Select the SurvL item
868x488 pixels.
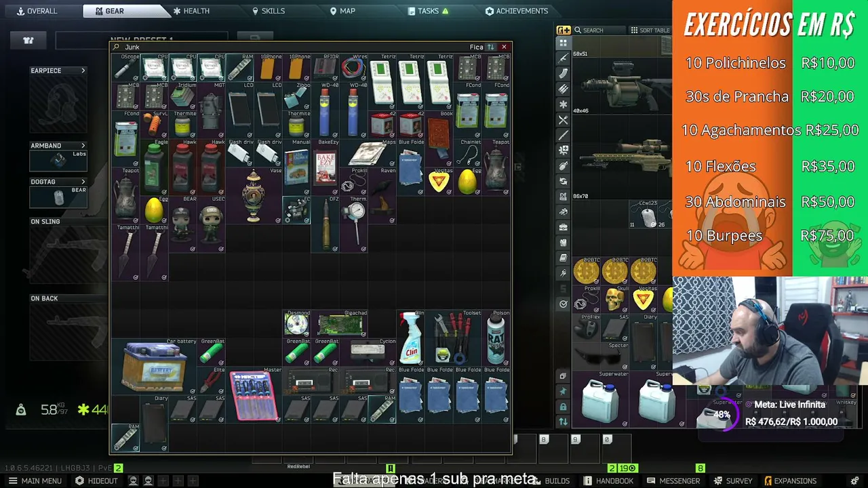(154, 125)
